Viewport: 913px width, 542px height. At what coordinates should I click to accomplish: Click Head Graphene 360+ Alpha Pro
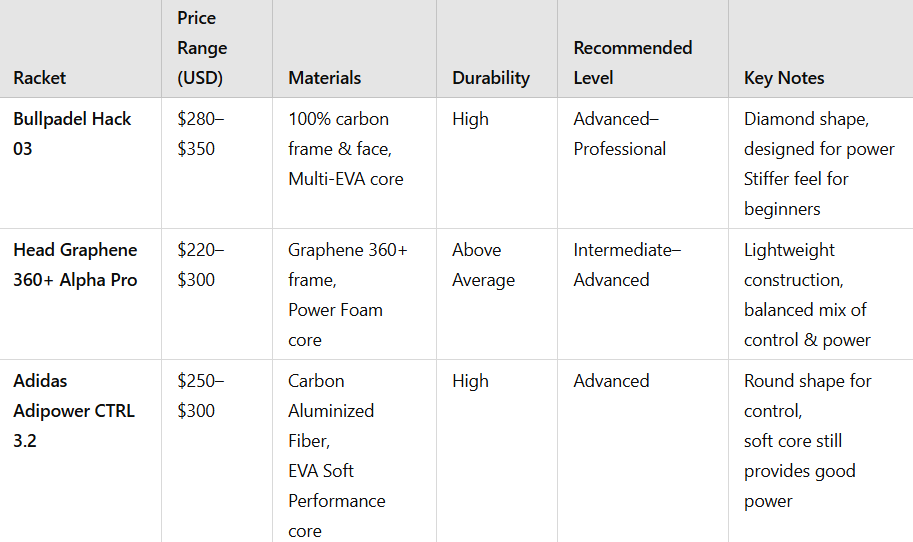[75, 265]
